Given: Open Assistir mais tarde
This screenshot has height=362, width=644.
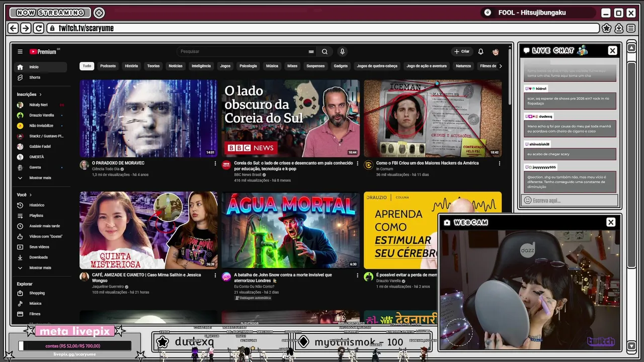Looking at the screenshot, I should click(x=40, y=226).
